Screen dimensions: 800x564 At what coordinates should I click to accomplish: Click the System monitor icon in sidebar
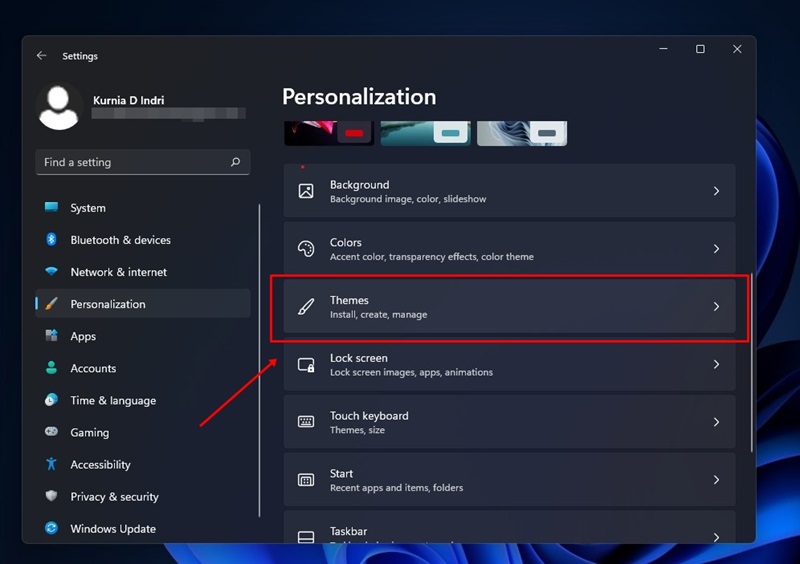coord(51,207)
